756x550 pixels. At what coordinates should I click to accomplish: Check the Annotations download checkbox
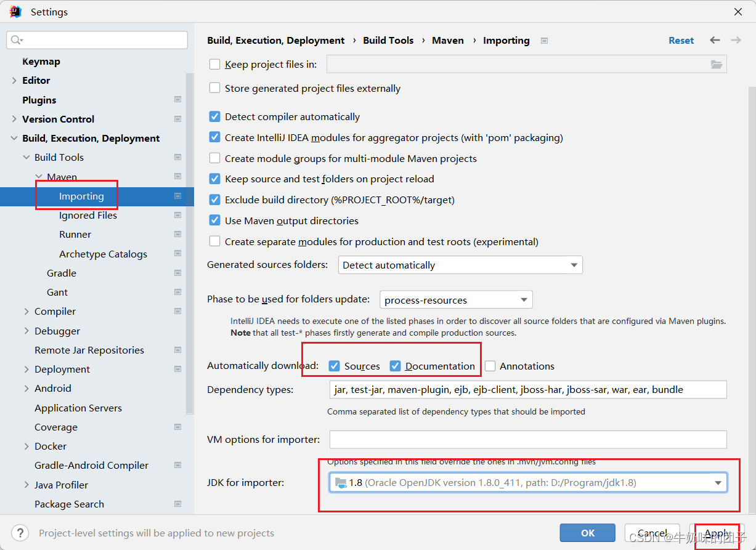coord(490,366)
